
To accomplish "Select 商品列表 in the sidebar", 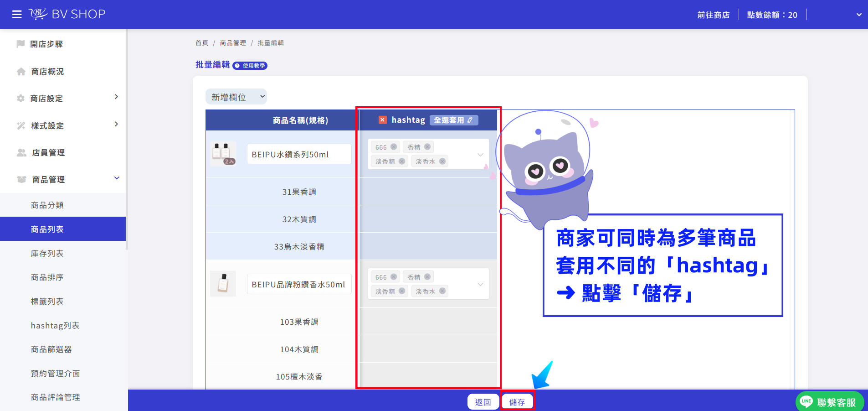I will point(63,229).
